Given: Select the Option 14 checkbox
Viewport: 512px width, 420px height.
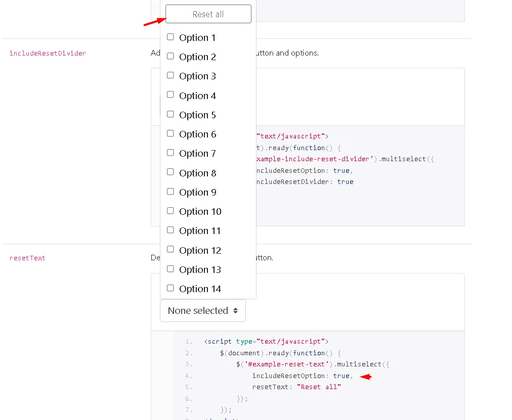Looking at the screenshot, I should [x=170, y=288].
